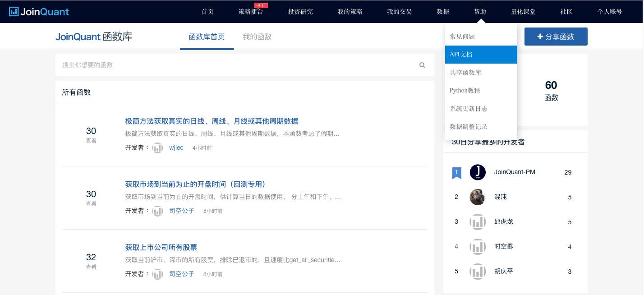Select Python教程 from dropdown
The height and width of the screenshot is (295, 644).
click(481, 91)
